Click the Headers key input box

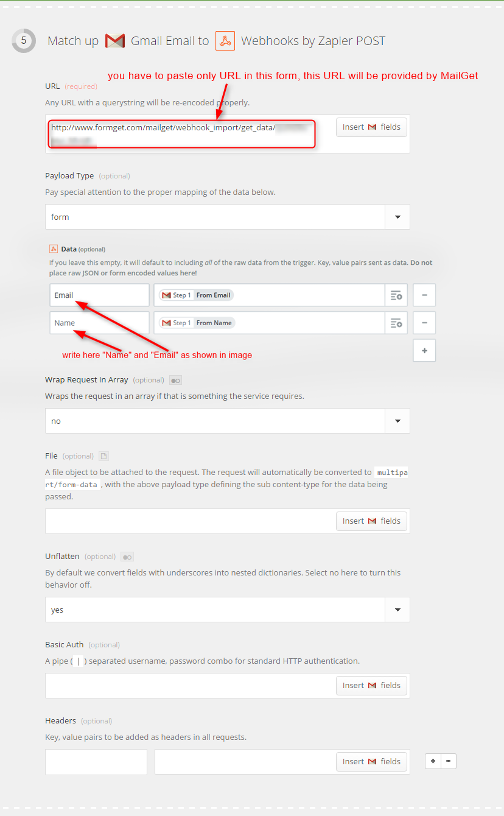pos(96,762)
